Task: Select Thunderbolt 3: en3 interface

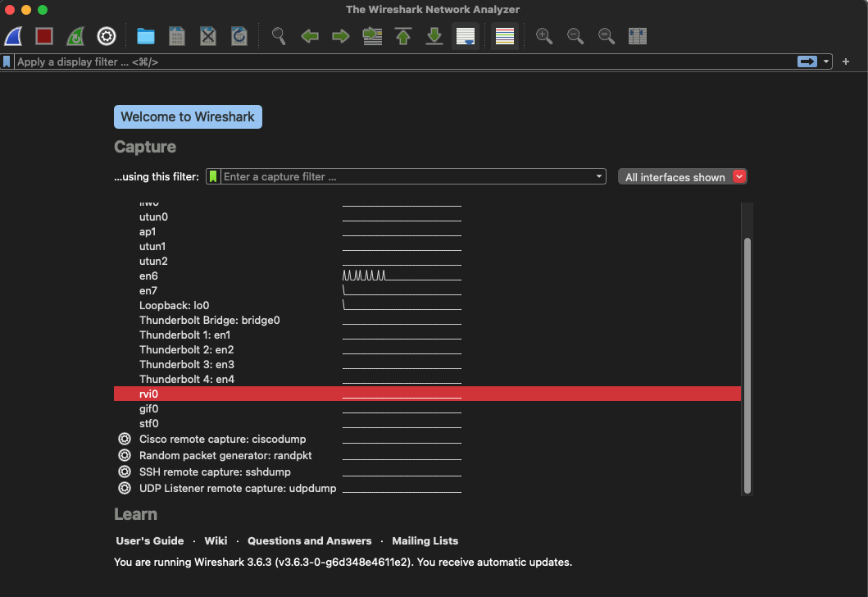Action: click(x=427, y=365)
